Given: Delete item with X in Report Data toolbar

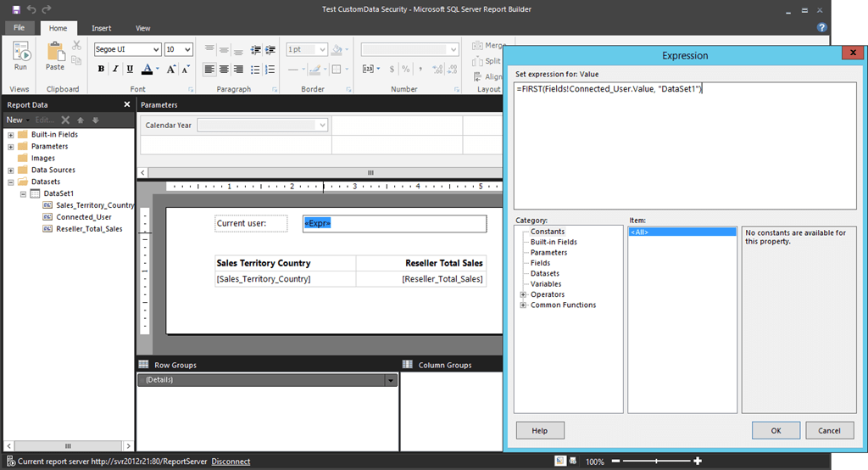Looking at the screenshot, I should pos(65,120).
